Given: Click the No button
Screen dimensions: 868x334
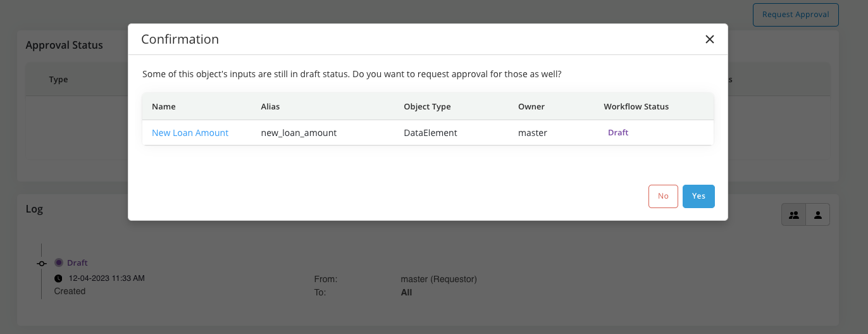Looking at the screenshot, I should [663, 196].
